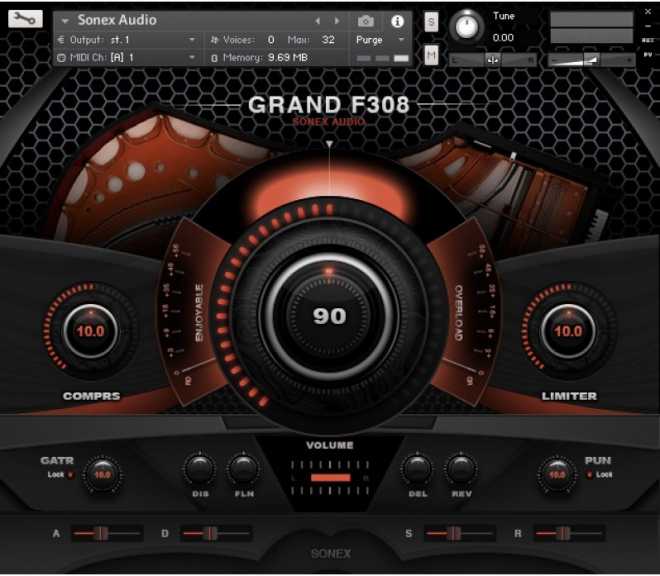This screenshot has width=660, height=576.
Task: Open the MIDI Ch dropdown
Action: pyautogui.click(x=192, y=58)
